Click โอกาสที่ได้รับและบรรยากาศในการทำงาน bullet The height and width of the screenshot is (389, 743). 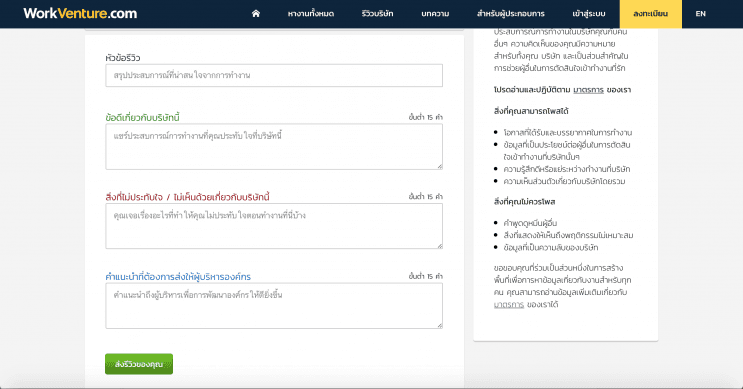568,133
